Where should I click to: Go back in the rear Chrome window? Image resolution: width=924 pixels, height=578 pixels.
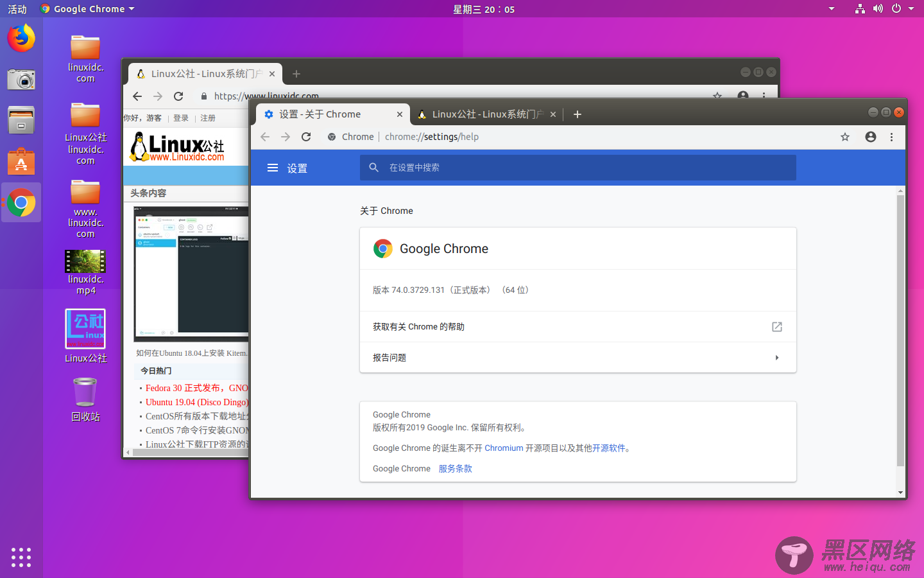click(137, 96)
